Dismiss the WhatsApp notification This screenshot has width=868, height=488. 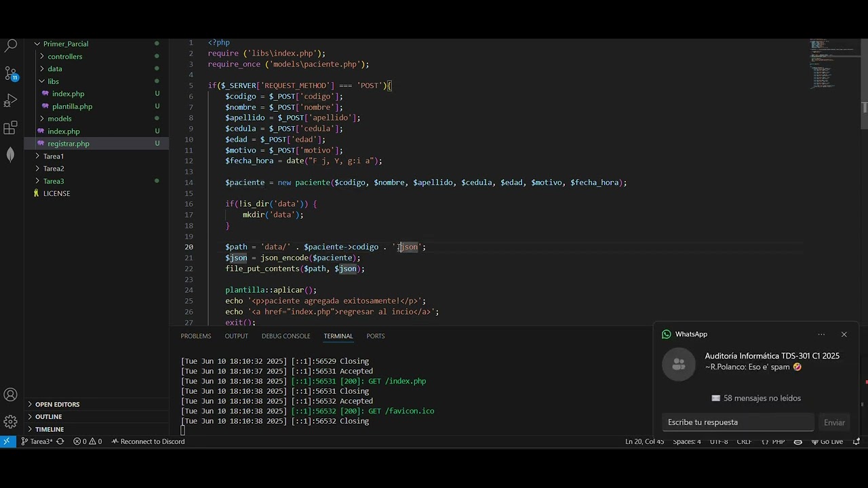click(x=844, y=334)
